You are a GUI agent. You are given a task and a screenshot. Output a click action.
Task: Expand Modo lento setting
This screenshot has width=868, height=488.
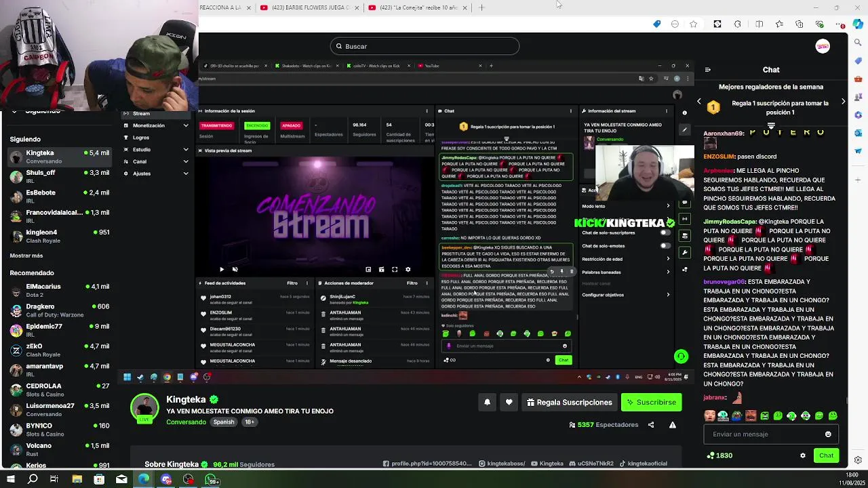pyautogui.click(x=626, y=206)
